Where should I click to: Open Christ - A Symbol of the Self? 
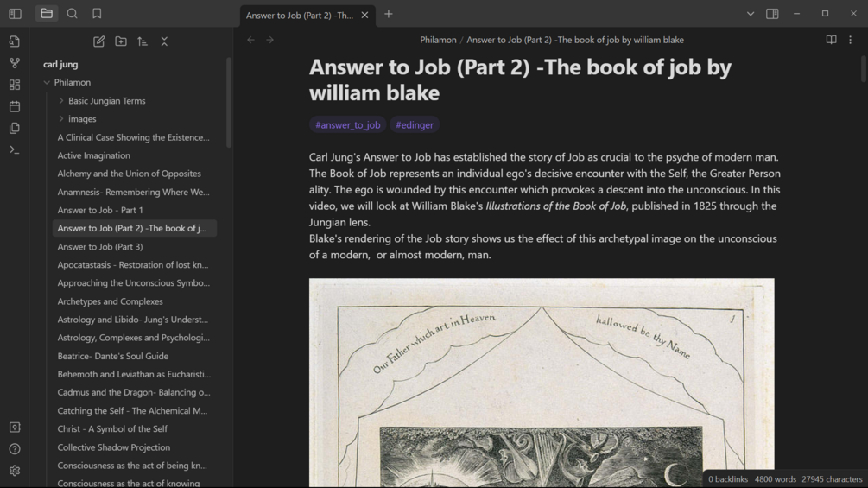point(133,428)
